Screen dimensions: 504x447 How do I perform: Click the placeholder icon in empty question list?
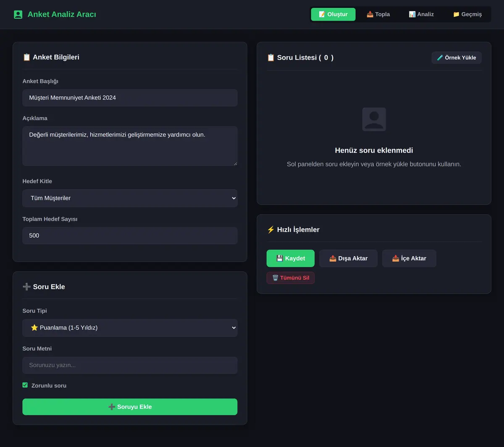point(374,119)
